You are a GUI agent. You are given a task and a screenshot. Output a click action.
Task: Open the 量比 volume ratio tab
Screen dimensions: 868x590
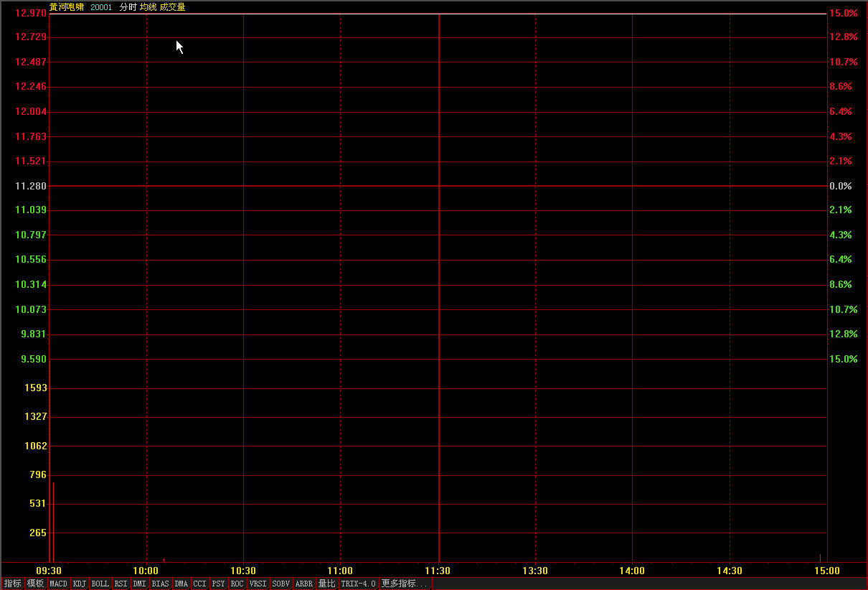(326, 584)
